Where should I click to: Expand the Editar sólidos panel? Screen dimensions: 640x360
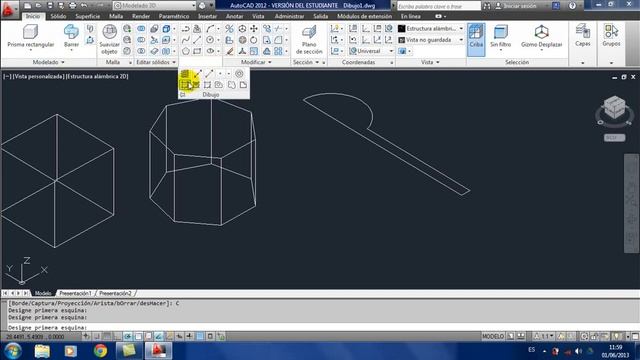point(156,62)
